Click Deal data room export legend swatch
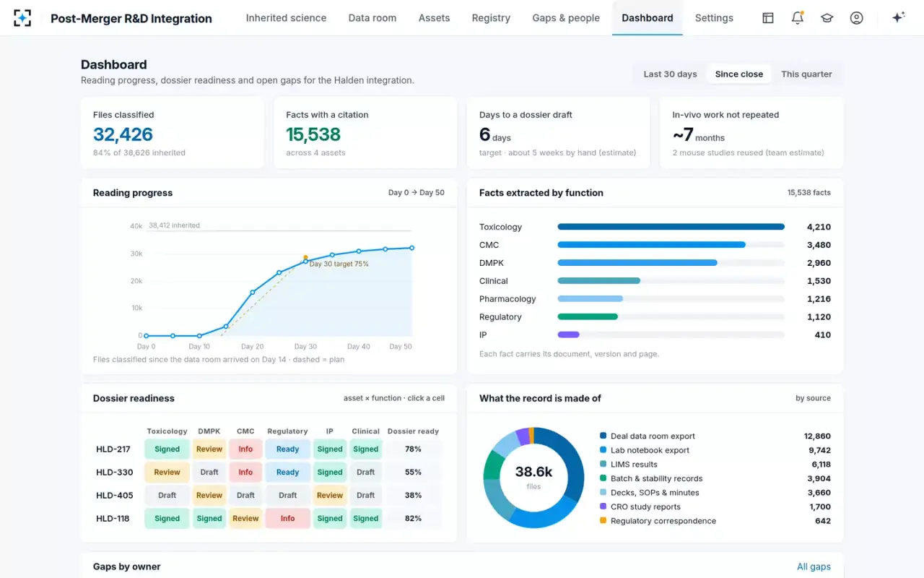This screenshot has width=924, height=578. tap(603, 436)
